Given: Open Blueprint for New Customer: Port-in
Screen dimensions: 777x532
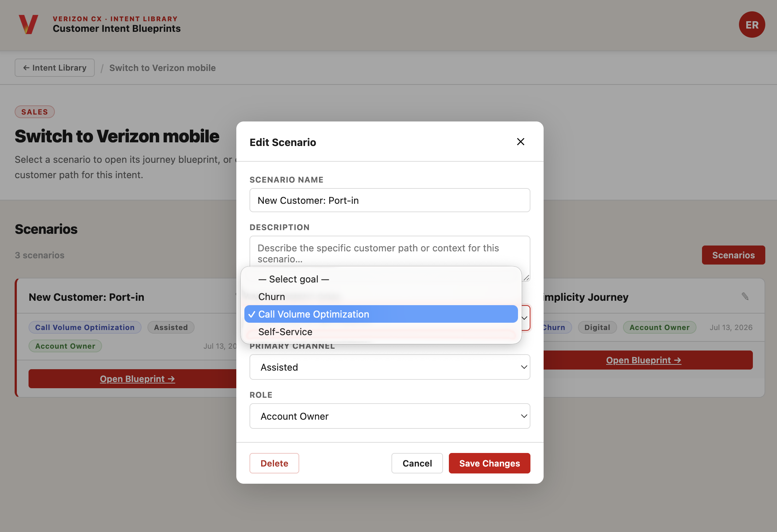Looking at the screenshot, I should (138, 379).
